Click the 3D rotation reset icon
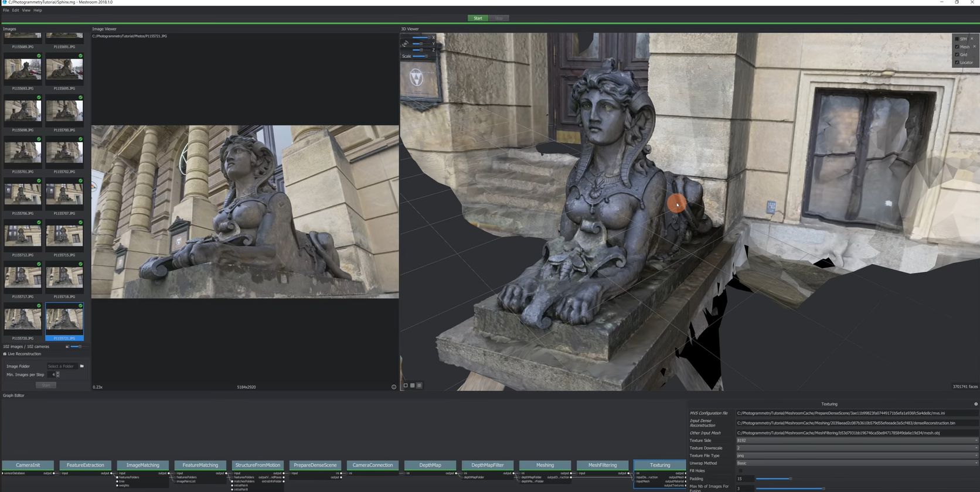980x492 pixels. pyautogui.click(x=405, y=44)
